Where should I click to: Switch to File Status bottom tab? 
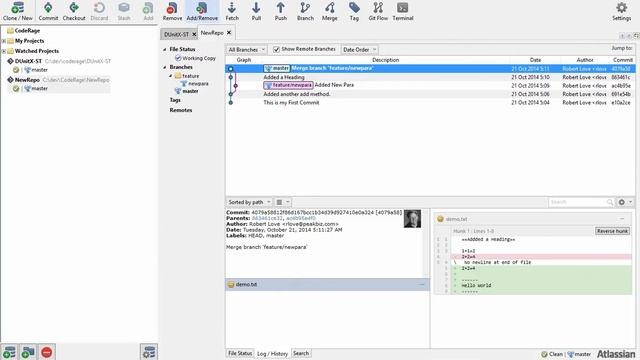click(x=240, y=353)
